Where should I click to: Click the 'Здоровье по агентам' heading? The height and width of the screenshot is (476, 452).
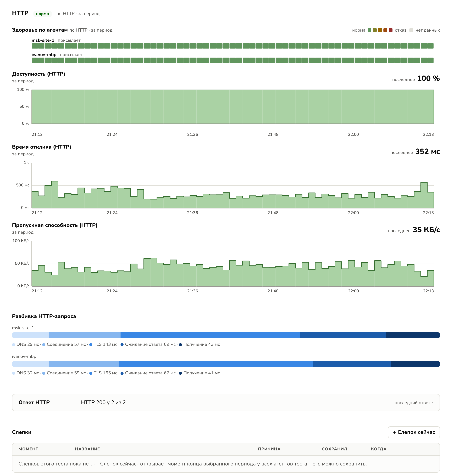[x=40, y=30]
